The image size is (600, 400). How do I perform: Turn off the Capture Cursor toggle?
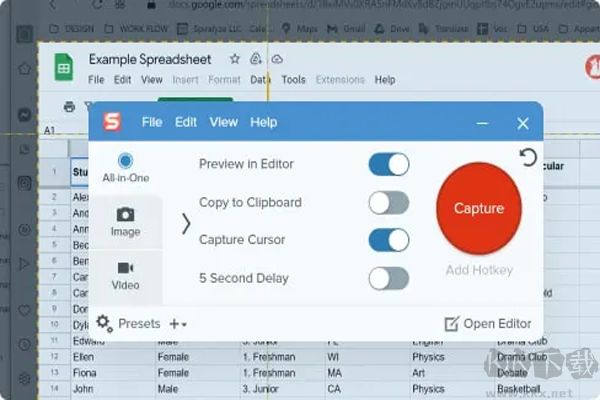point(388,240)
